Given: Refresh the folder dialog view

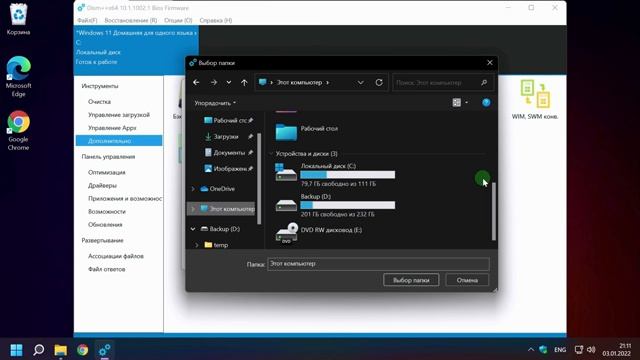Looking at the screenshot, I should (379, 82).
